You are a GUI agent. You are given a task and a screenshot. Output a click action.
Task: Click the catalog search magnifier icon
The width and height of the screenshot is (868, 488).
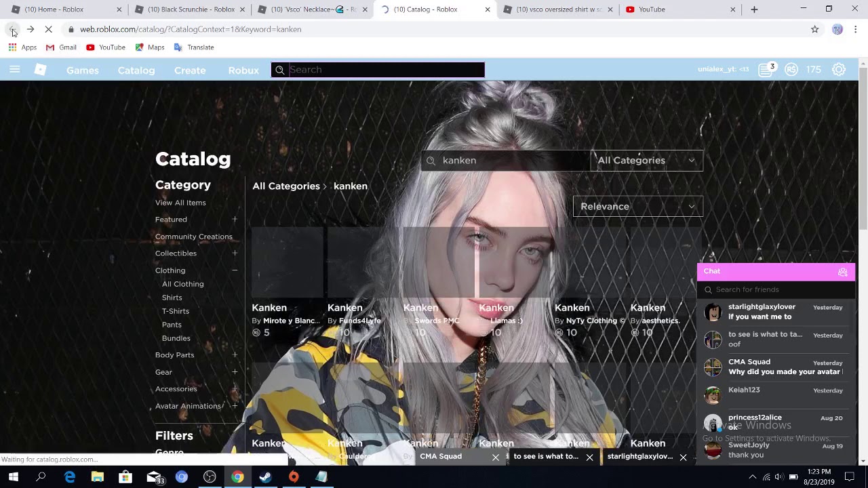point(431,161)
